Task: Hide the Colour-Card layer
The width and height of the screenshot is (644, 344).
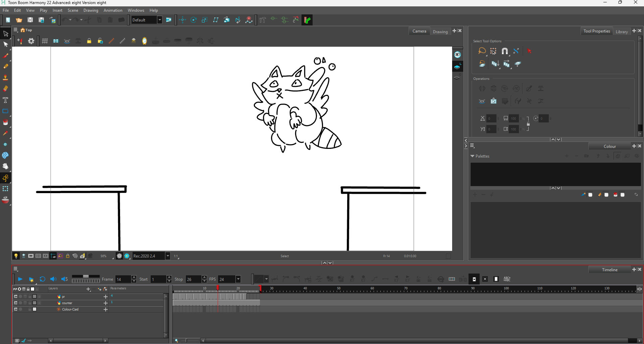Action: click(x=16, y=309)
